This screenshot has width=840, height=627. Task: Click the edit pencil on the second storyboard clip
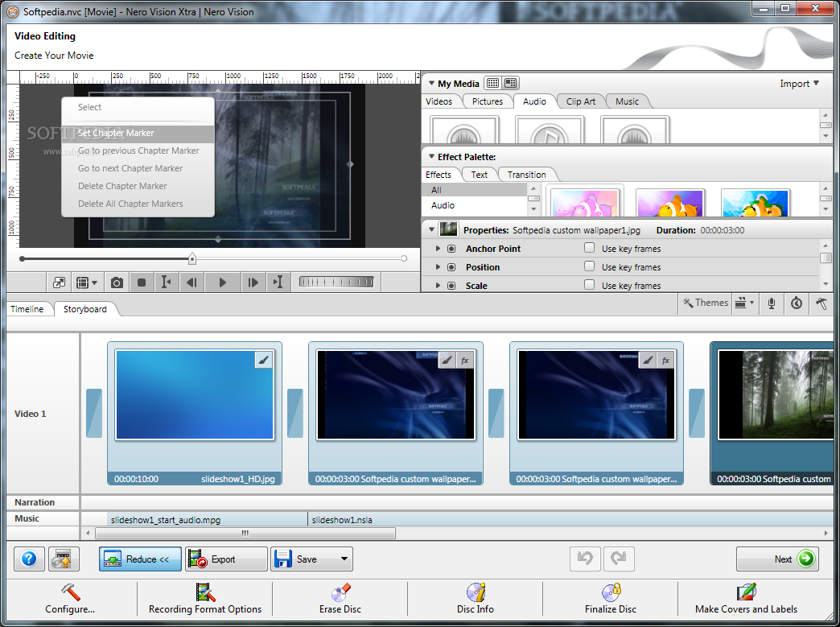pyautogui.click(x=447, y=361)
